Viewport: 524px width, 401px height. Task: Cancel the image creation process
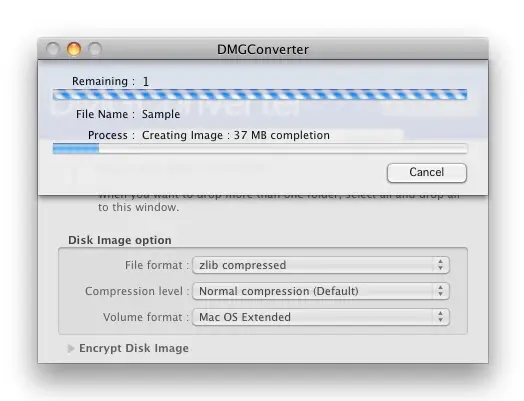[427, 173]
